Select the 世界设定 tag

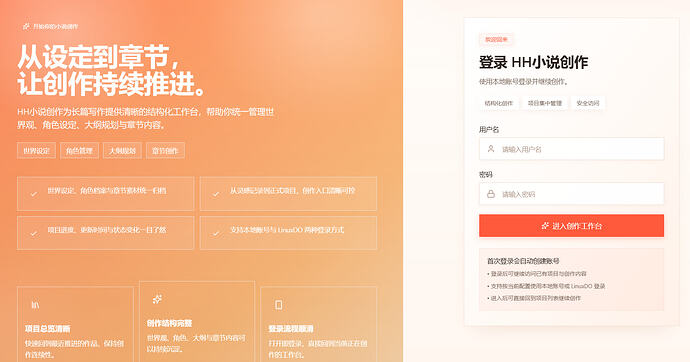tap(37, 150)
